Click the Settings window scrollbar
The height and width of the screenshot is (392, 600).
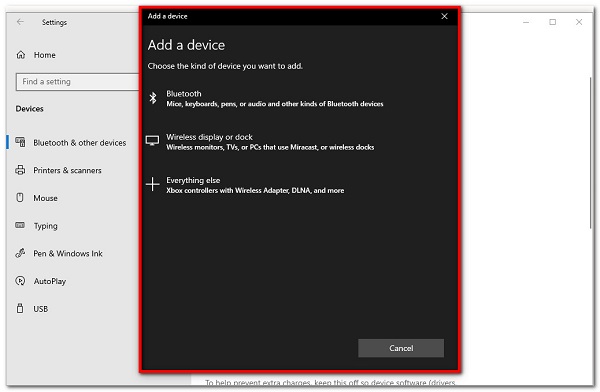coord(590,153)
